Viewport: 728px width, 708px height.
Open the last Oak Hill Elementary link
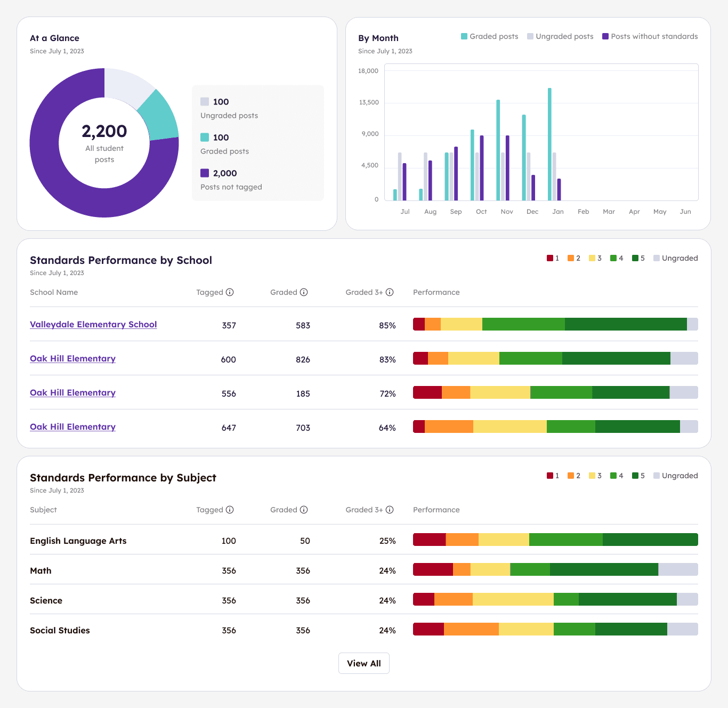point(72,427)
